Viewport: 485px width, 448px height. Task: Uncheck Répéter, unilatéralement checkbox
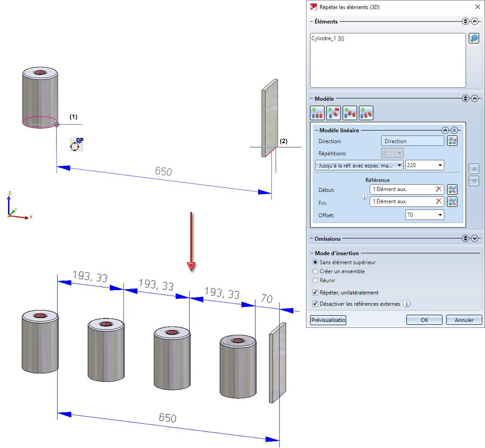(315, 293)
